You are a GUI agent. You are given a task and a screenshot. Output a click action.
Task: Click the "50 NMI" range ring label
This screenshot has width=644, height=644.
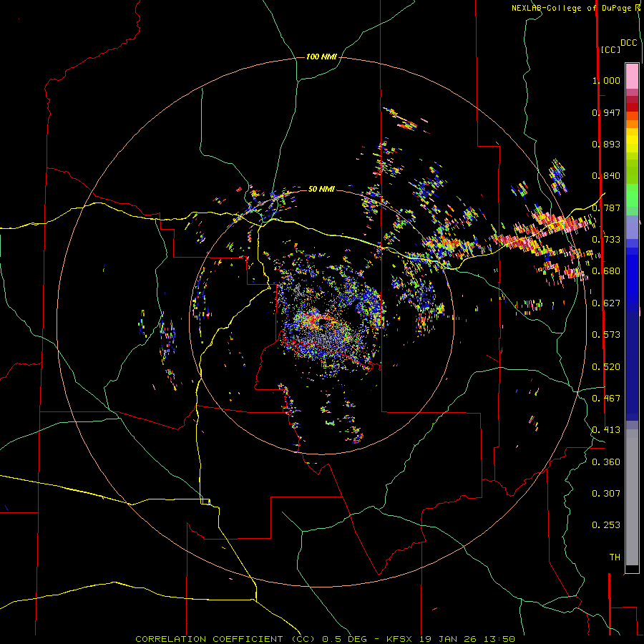click(321, 189)
